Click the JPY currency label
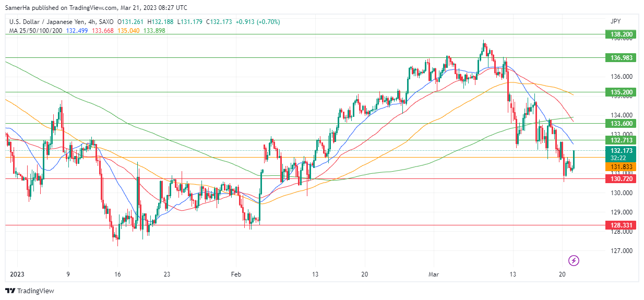This screenshot has width=644, height=300. tap(615, 21)
